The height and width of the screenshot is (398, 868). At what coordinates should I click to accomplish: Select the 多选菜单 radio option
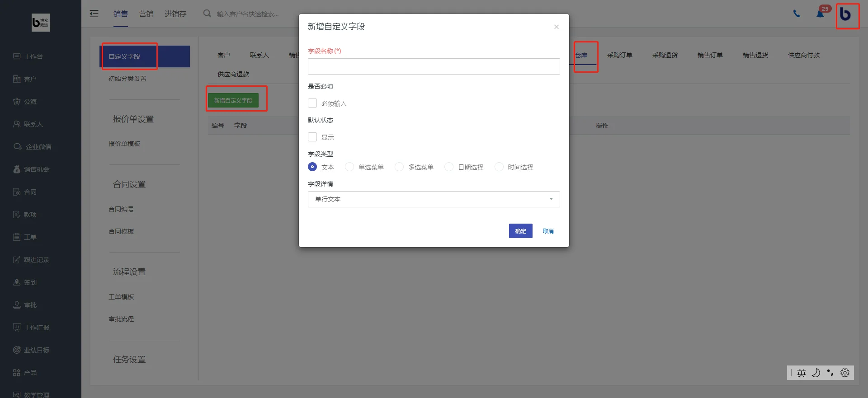coord(399,167)
